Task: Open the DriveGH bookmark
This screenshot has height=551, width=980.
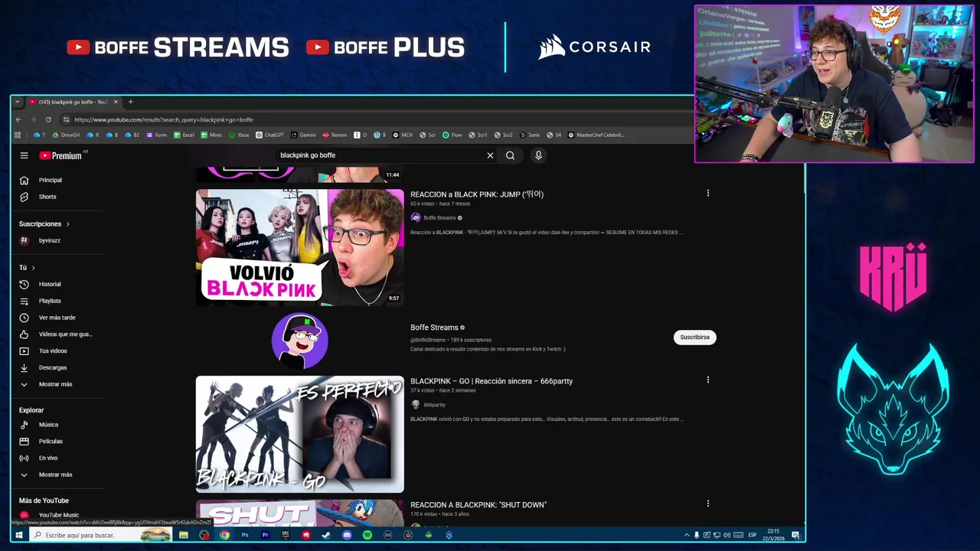Action: click(66, 135)
